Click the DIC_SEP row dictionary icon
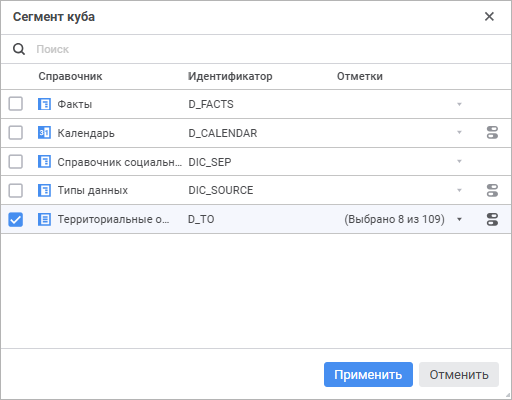512x400 pixels. [x=44, y=162]
